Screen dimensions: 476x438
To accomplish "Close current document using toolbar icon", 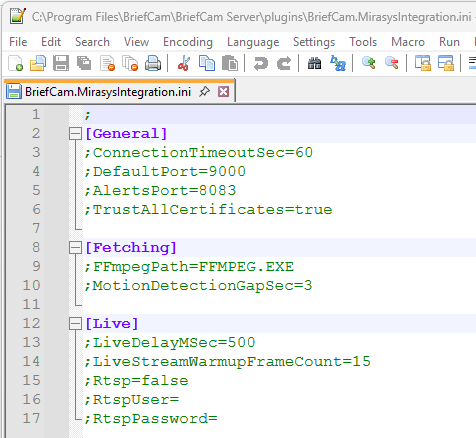I will pos(107,63).
